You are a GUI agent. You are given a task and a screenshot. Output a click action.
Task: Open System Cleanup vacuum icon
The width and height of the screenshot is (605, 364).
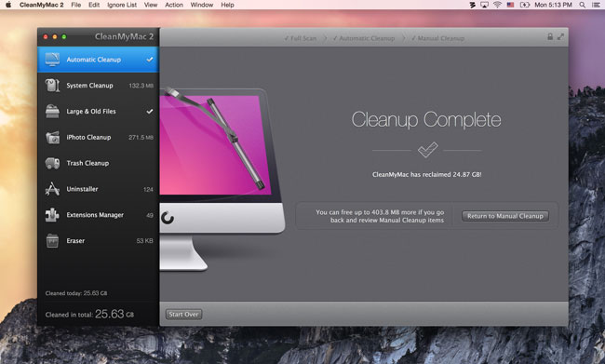click(x=52, y=86)
